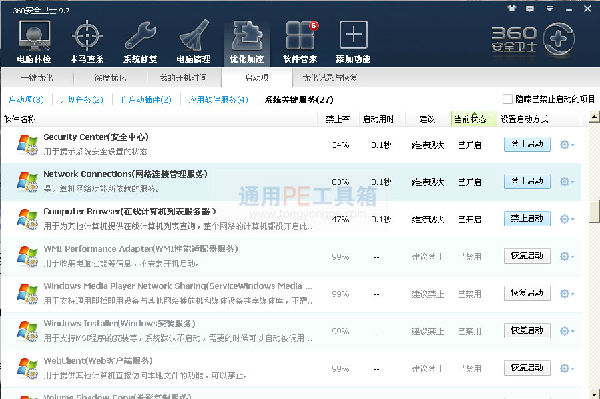
Task: Select the 启动项 tab
Action: tap(257, 78)
